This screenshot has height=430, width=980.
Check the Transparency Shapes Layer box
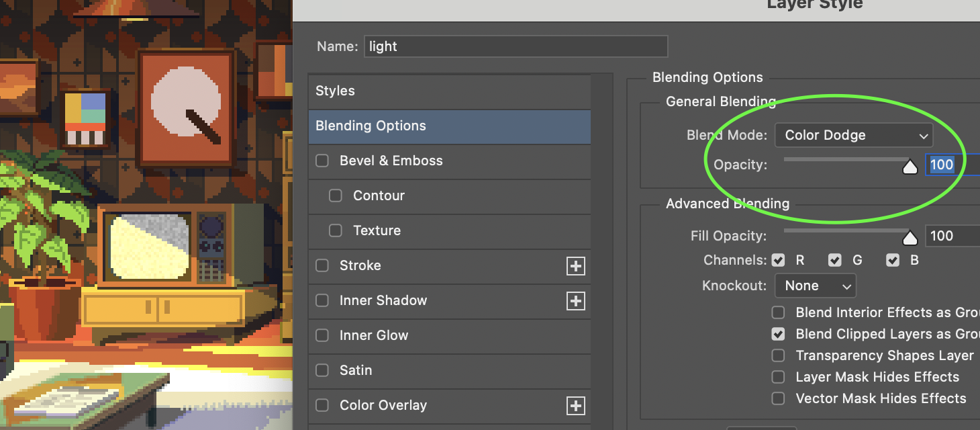pos(779,355)
